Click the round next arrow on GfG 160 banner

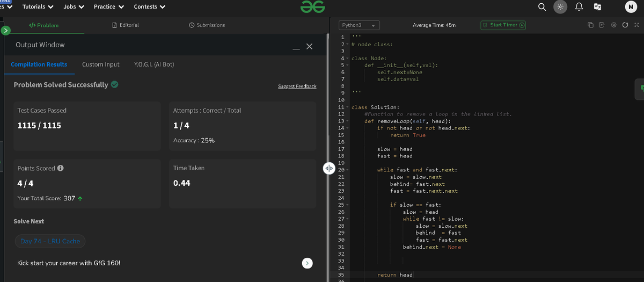[x=307, y=263]
